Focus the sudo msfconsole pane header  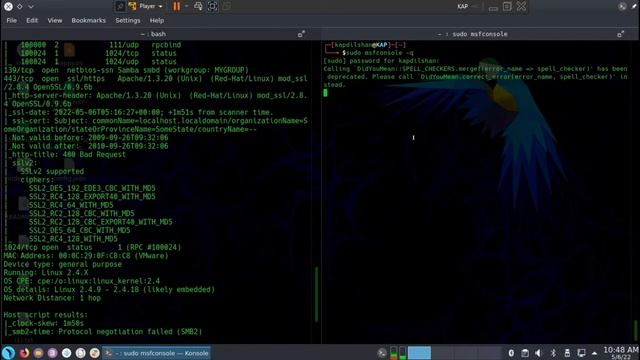[x=473, y=34]
